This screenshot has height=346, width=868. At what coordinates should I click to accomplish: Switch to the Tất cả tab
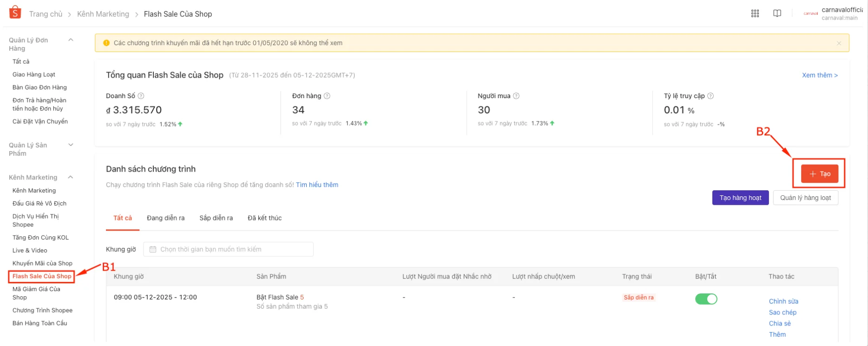coord(123,218)
